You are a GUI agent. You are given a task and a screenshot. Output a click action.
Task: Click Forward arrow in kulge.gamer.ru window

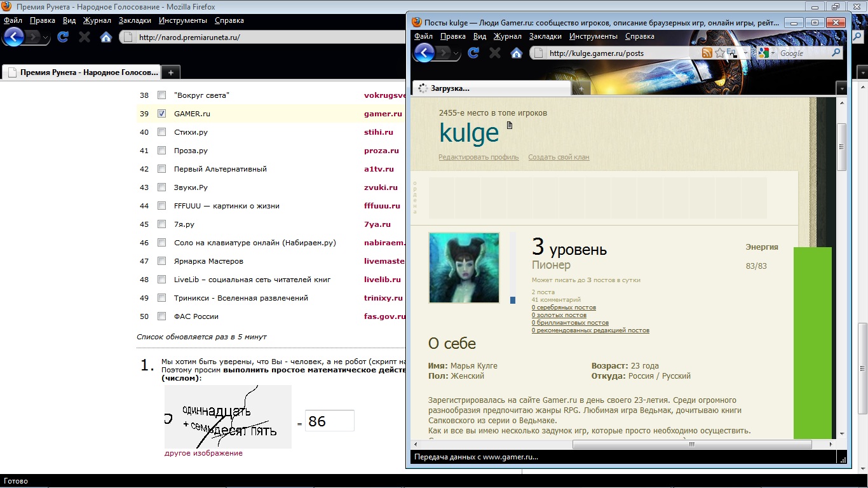pyautogui.click(x=445, y=53)
